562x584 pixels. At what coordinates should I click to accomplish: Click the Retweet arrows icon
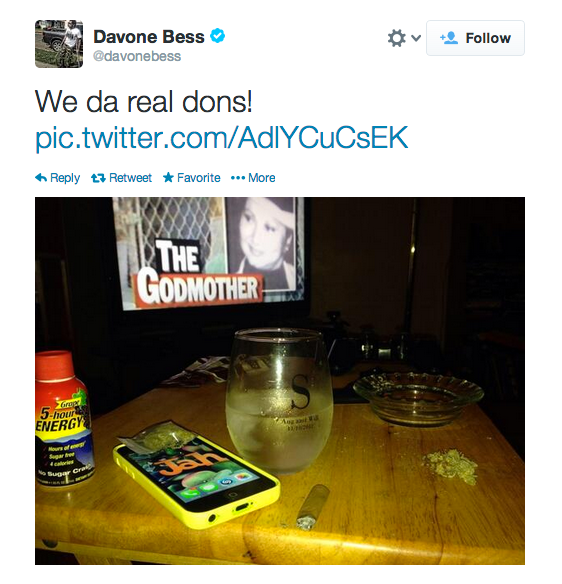coord(98,178)
